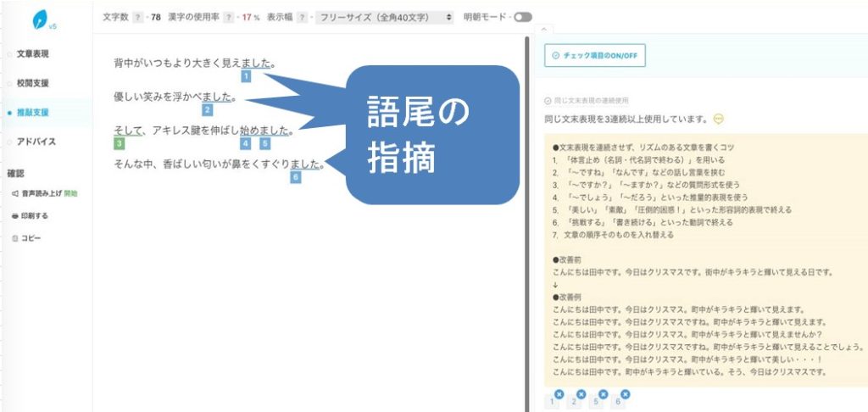Open the フリーサイズ display width dropdown
Screen dimensions: 868x412
click(384, 17)
